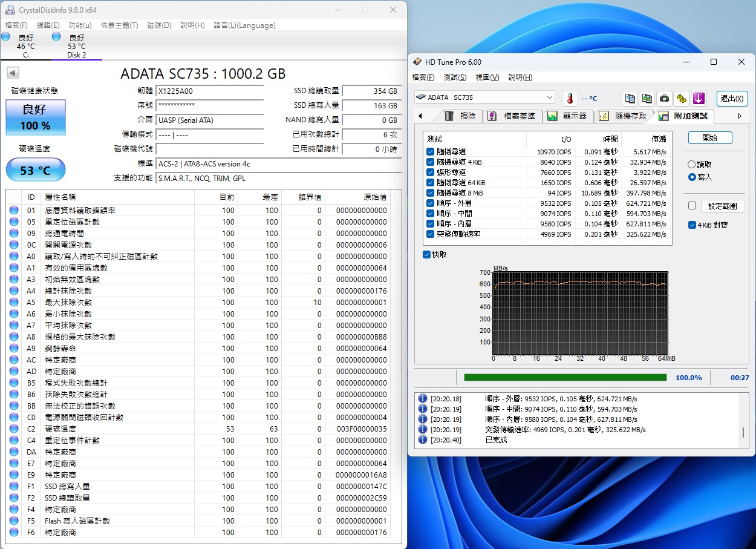Switch to the 擦除 tab
The height and width of the screenshot is (549, 756).
pyautogui.click(x=461, y=116)
